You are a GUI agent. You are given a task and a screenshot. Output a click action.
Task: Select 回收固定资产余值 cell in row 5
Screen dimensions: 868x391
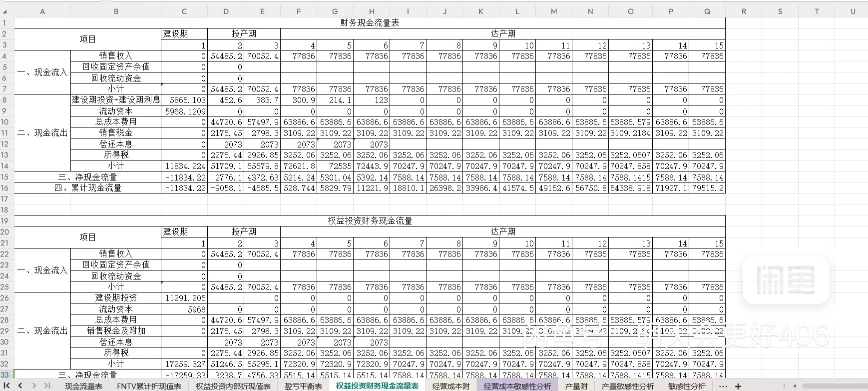point(116,66)
